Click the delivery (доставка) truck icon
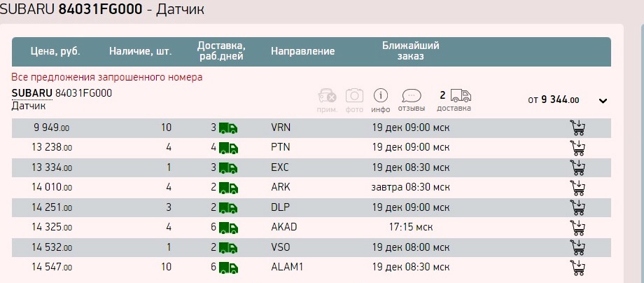Screen dimensions: 644x283 [x=460, y=96]
